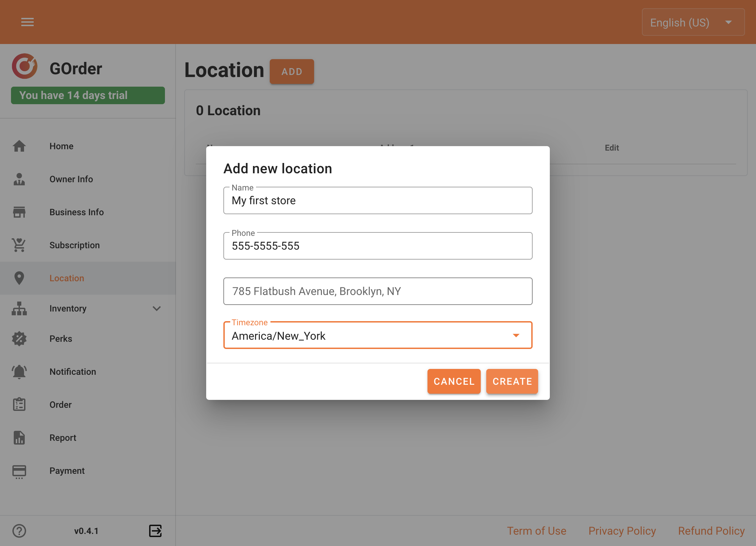Click the Subscription cart icon
Viewport: 756px width, 546px height.
(19, 245)
